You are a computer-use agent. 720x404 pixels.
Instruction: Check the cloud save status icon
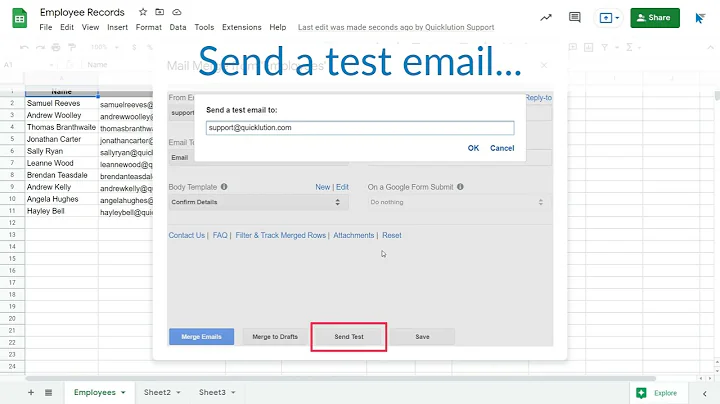(x=177, y=12)
